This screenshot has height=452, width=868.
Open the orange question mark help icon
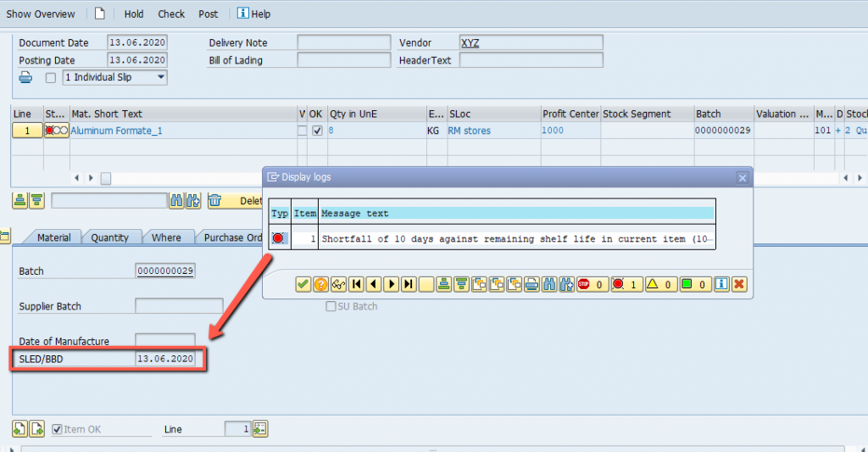pos(320,285)
